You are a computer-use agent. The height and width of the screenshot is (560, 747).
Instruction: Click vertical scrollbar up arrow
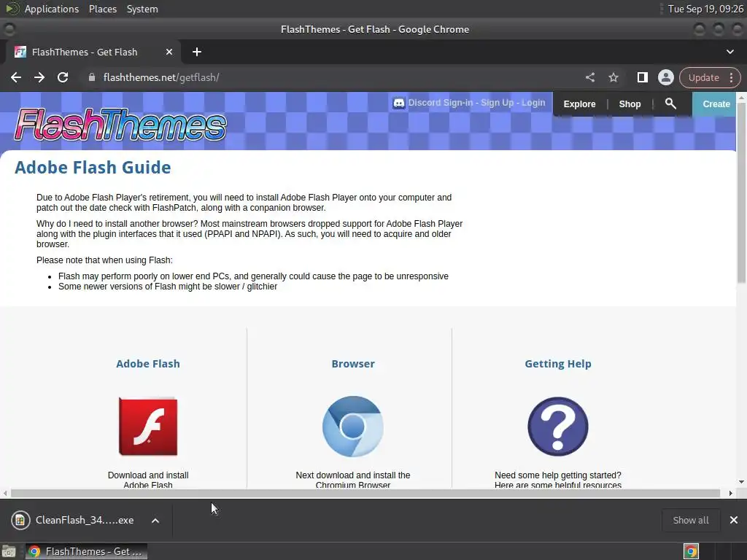tap(741, 97)
